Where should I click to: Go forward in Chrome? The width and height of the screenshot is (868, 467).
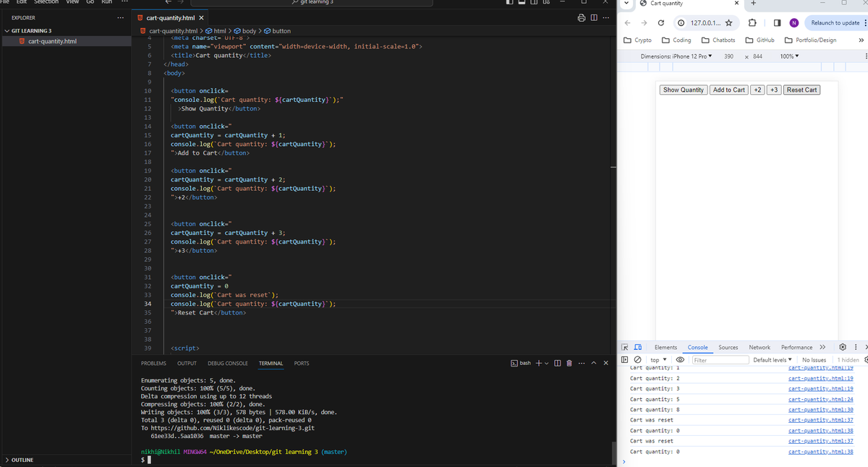[x=644, y=23]
